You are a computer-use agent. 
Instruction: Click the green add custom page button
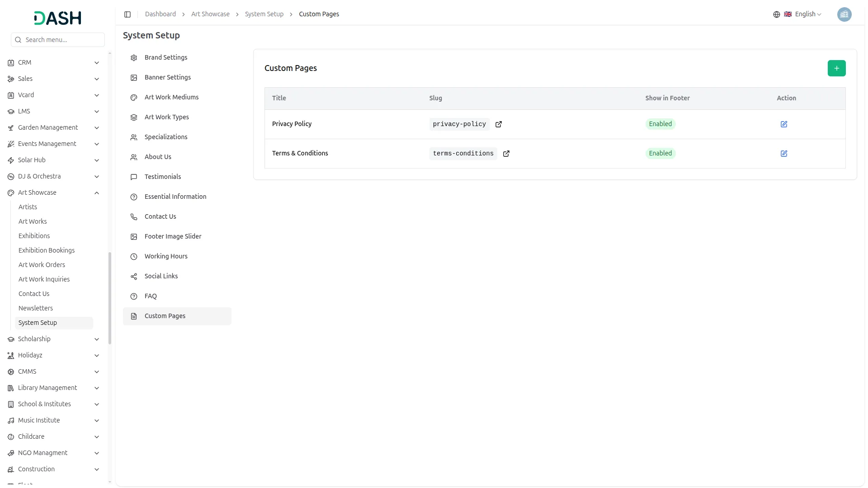[836, 68]
